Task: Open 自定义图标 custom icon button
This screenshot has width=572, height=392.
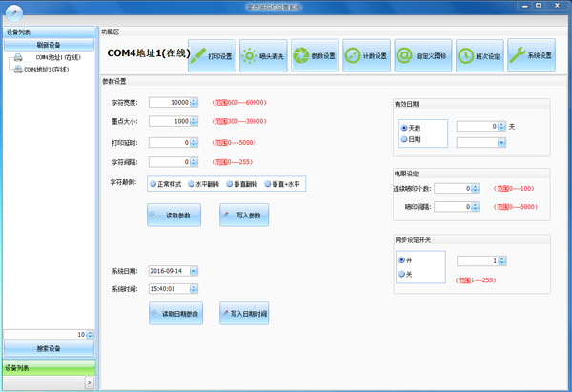Action: tap(418, 56)
